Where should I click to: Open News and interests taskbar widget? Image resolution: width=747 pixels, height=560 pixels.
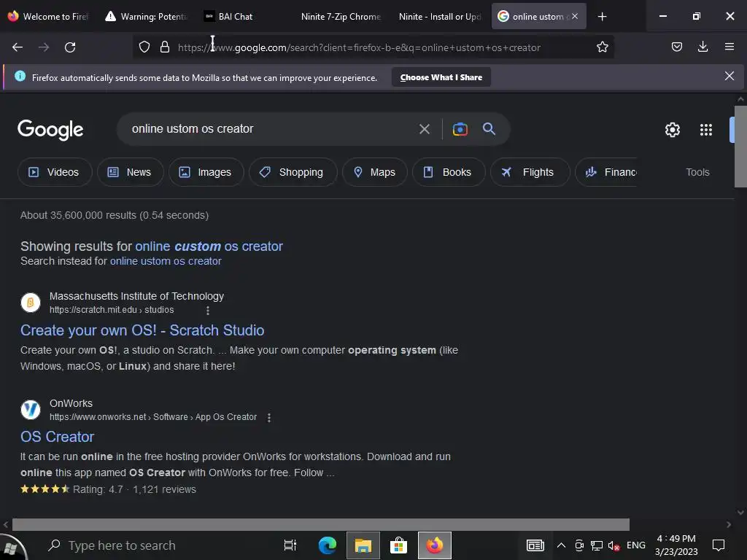pos(535,545)
